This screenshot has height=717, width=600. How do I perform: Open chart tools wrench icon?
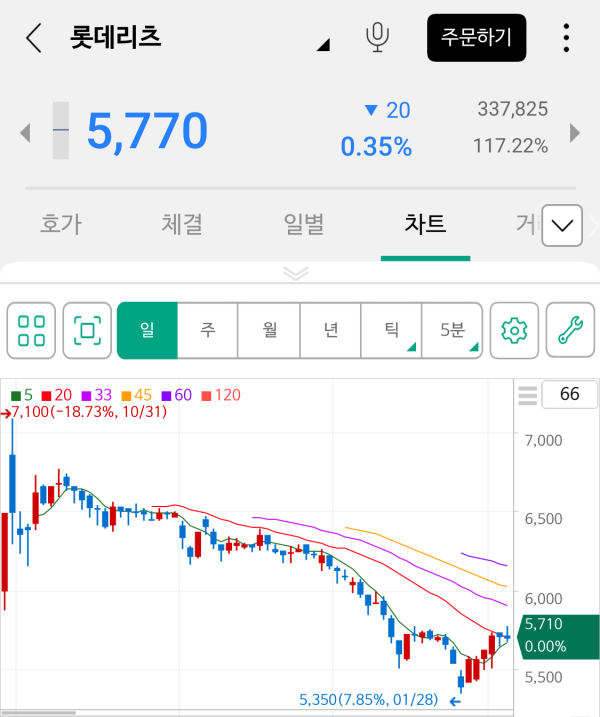coord(570,330)
